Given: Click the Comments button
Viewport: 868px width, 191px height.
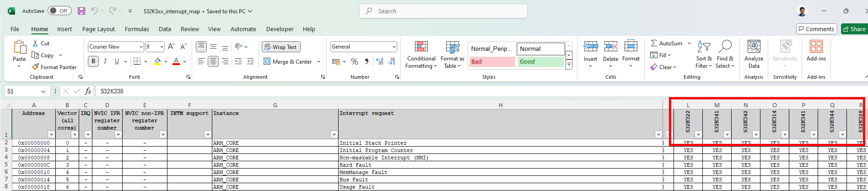Looking at the screenshot, I should click(x=816, y=29).
